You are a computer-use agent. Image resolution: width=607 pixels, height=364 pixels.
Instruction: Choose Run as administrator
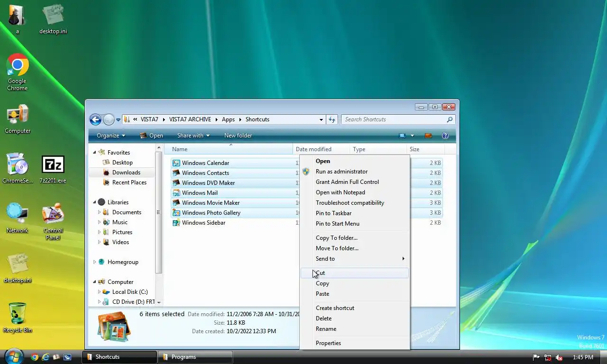tap(355, 172)
